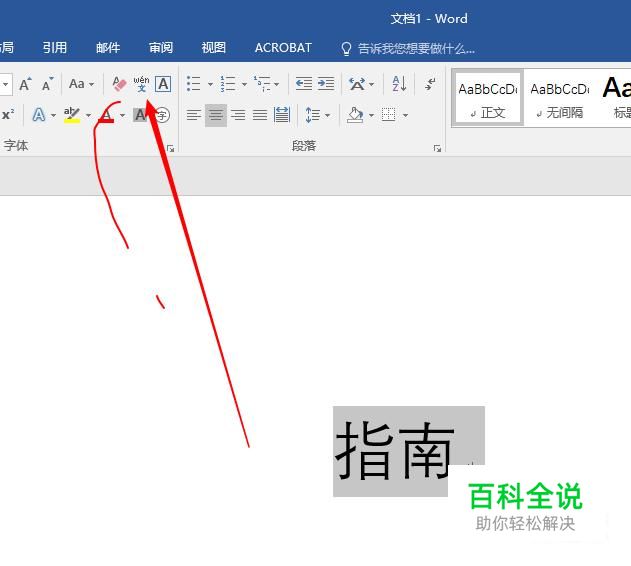This screenshot has height=566, width=631.
Task: Expand the font color dropdown arrow
Action: click(122, 116)
